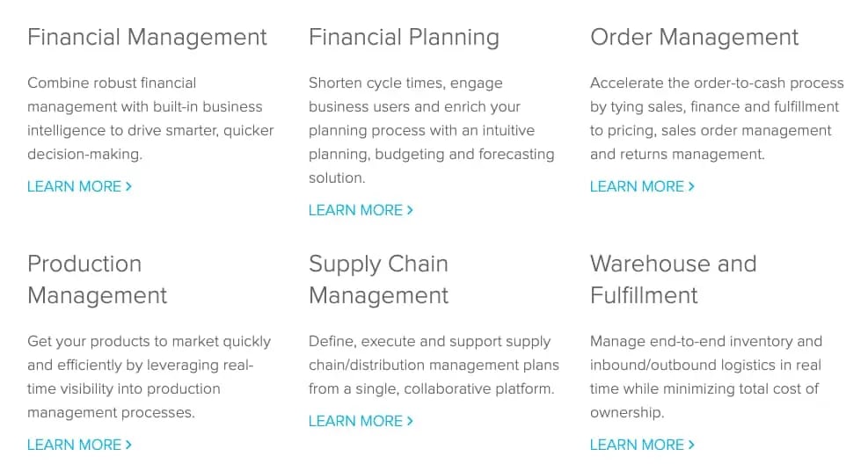Screen dimensions: 868x471
Task: Click the Production Management heading
Action: point(97,279)
